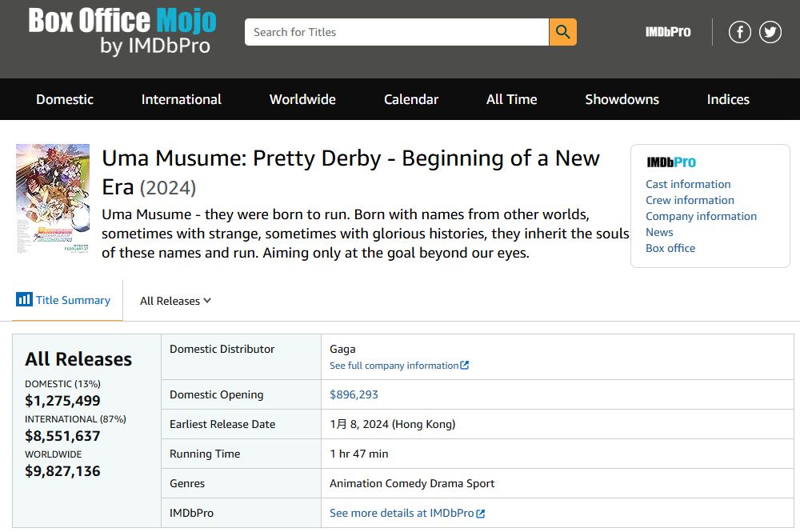Open Company information link
This screenshot has height=532, width=800.
[x=701, y=216]
